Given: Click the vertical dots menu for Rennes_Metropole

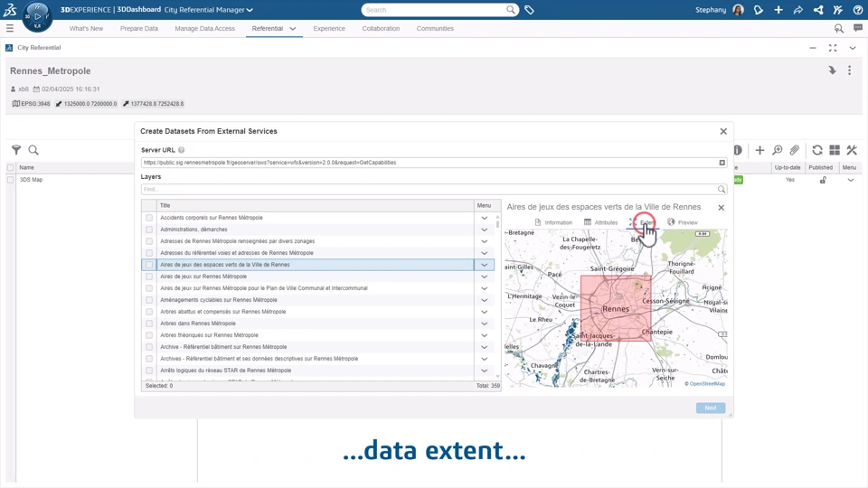Looking at the screenshot, I should [x=849, y=70].
